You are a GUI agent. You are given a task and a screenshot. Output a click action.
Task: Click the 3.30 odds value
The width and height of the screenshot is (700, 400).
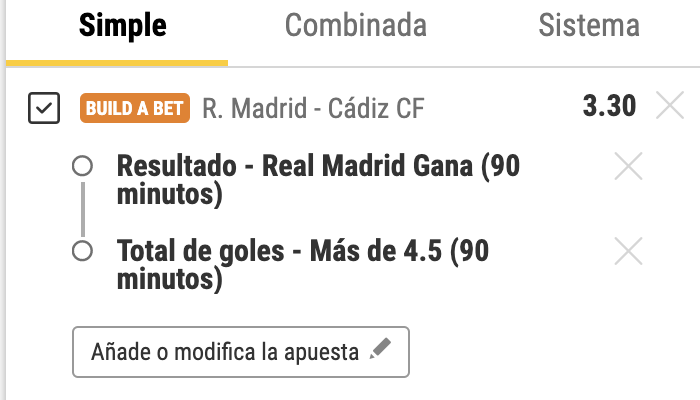click(609, 106)
